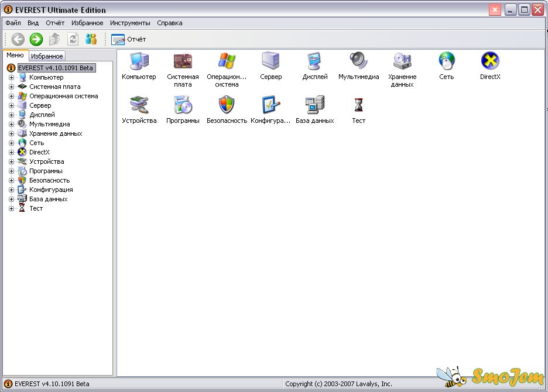Viewport: 548px width, 392px height.
Task: Expand the База данных tree node
Action: tap(11, 199)
